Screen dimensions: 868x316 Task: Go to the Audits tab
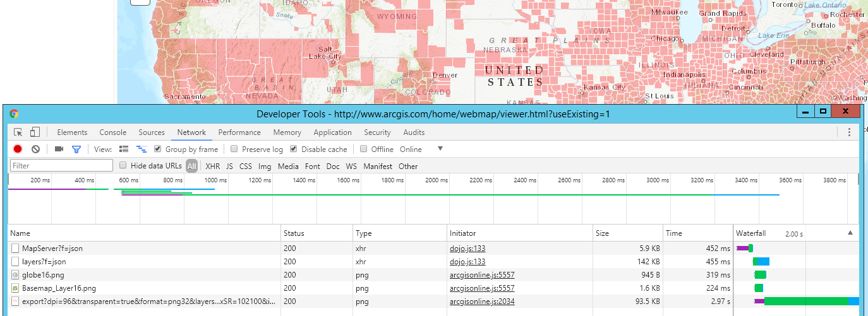pos(414,132)
